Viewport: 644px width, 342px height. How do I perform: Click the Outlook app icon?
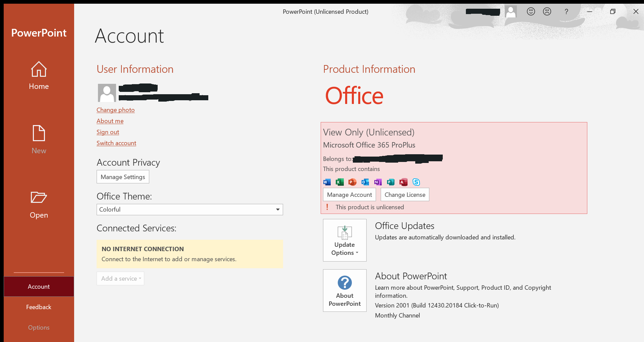click(365, 182)
